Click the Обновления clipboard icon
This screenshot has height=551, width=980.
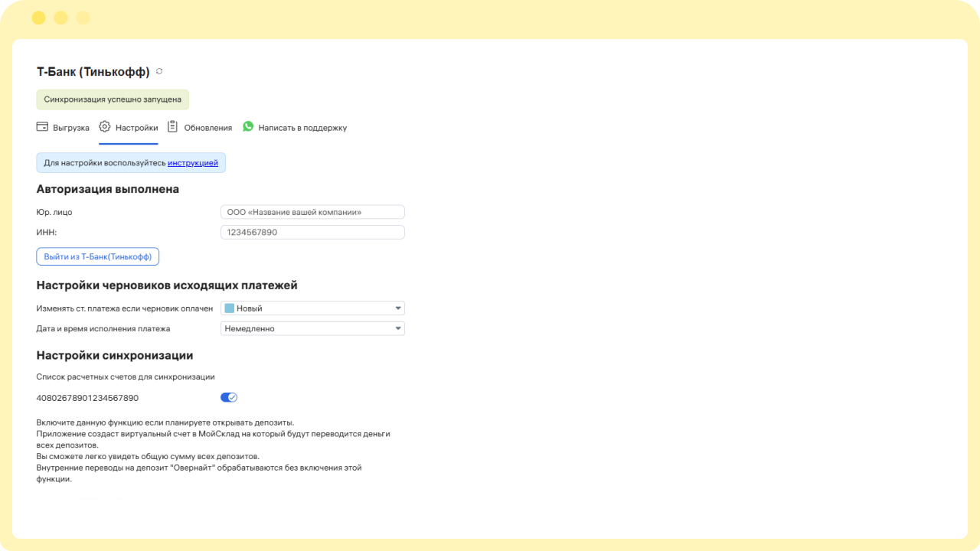point(173,127)
